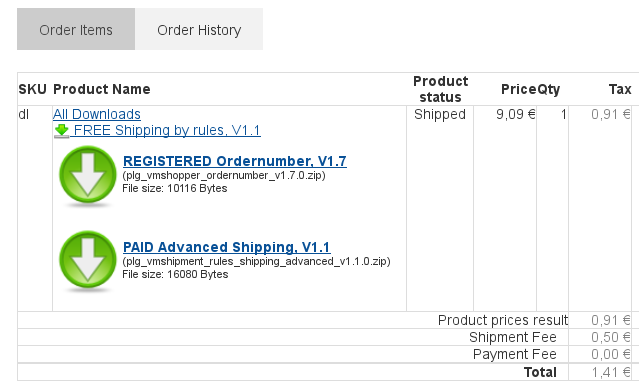Open the Order Items tab
This screenshot has height=392, width=639.
[76, 29]
